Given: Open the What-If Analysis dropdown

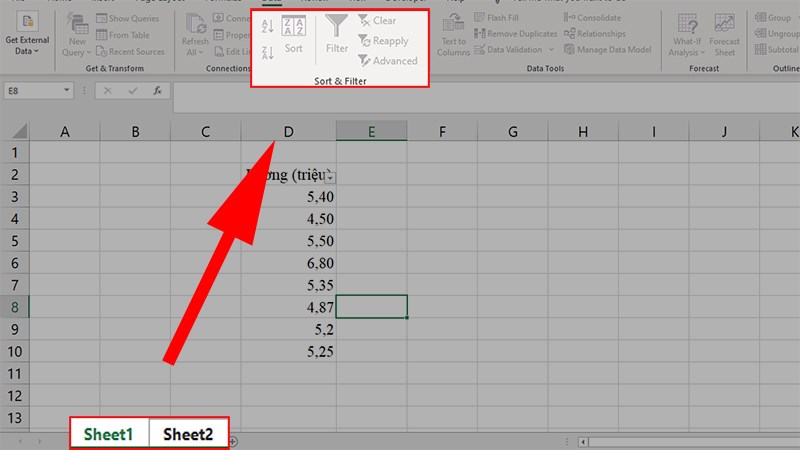Looking at the screenshot, I should click(x=687, y=36).
